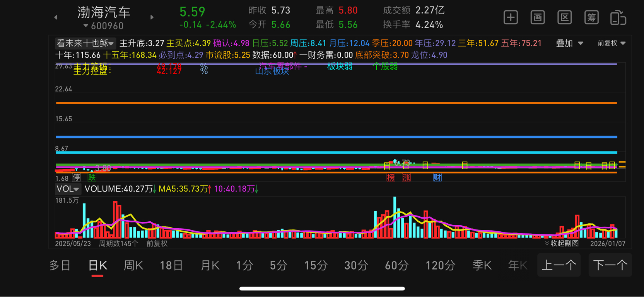This screenshot has width=644, height=297.
Task: Tap the 前复权 label below volume chart
Action: pyautogui.click(x=157, y=243)
